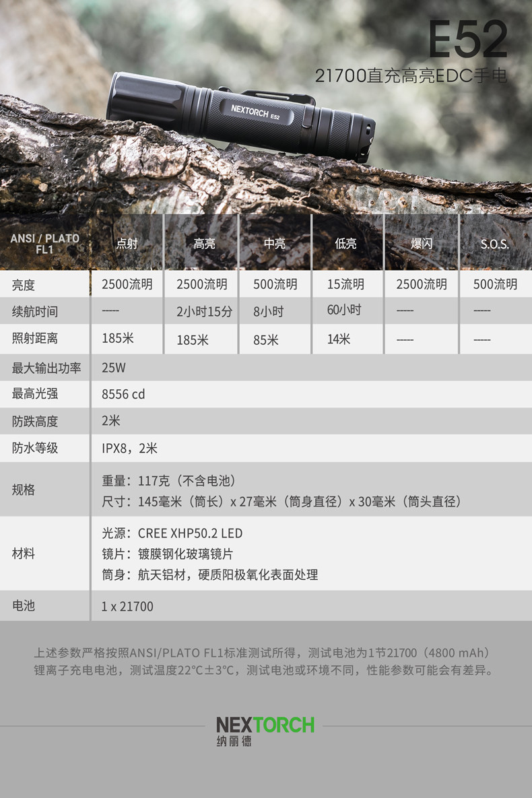Click the '15流明' brightness value

pos(345,284)
